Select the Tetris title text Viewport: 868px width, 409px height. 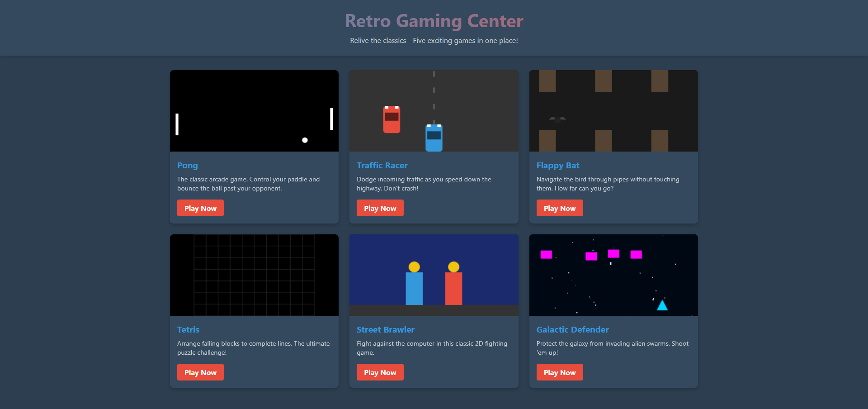click(x=188, y=330)
